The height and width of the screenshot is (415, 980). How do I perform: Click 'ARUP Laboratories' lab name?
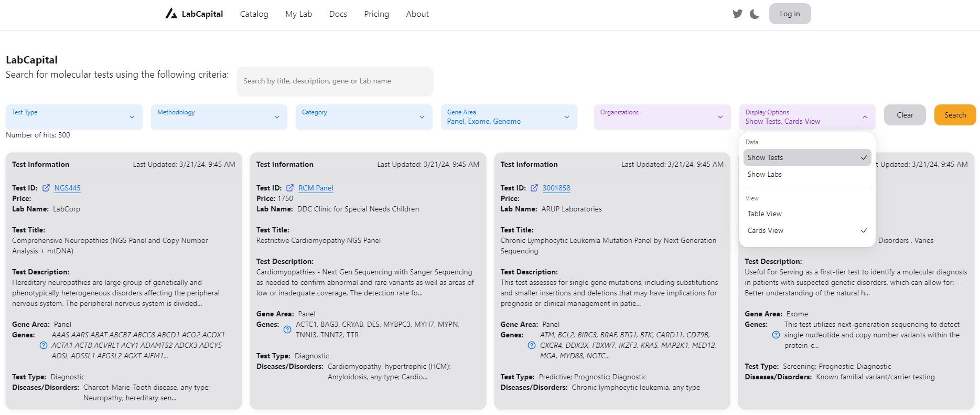pyautogui.click(x=572, y=209)
